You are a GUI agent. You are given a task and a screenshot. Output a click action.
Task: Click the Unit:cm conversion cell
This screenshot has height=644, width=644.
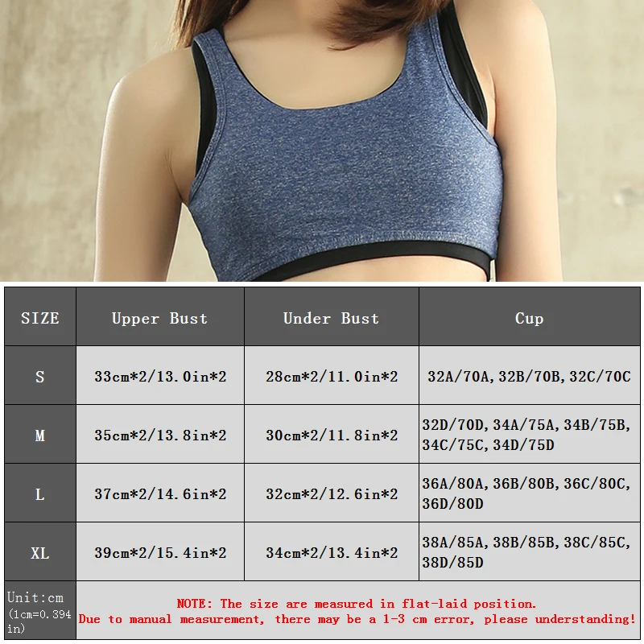point(40,610)
